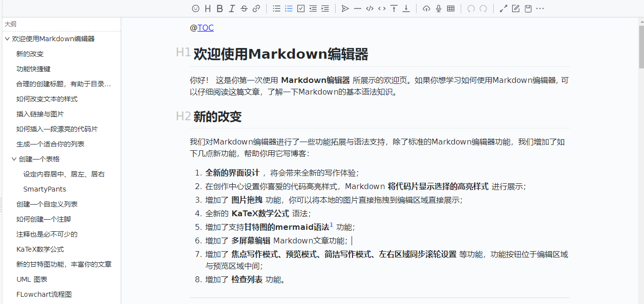Screen dimensions: 644x304
Task: Increase list indent via indent icon
Action: 325,8
